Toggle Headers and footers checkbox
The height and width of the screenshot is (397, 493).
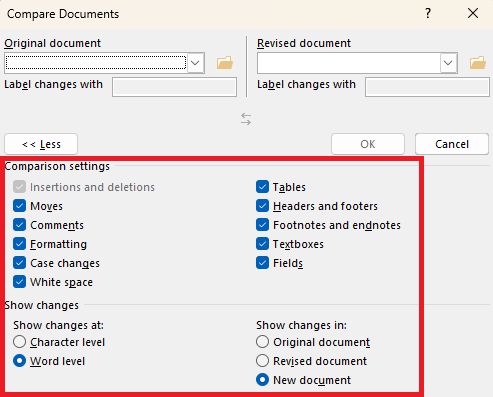(x=263, y=206)
